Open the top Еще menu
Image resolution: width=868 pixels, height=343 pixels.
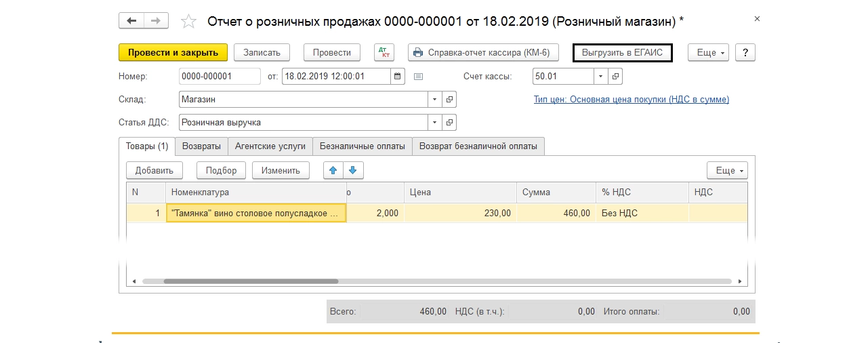point(708,53)
